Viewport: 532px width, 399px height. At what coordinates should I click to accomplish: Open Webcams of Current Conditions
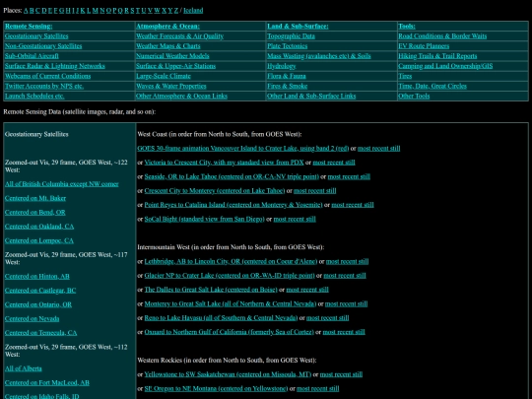(x=47, y=76)
